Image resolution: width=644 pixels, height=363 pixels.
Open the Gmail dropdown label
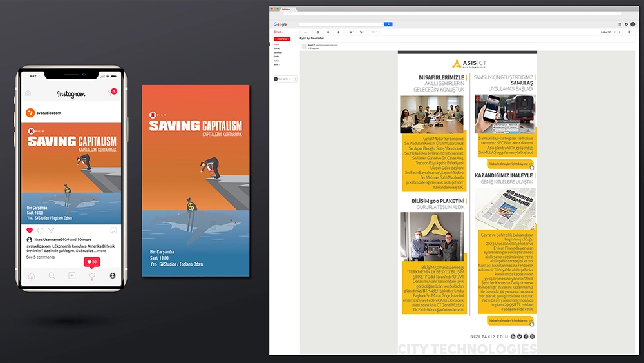[x=278, y=32]
